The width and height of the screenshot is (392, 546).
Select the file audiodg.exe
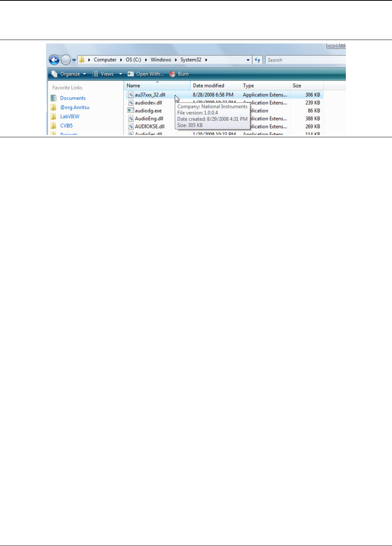point(148,111)
